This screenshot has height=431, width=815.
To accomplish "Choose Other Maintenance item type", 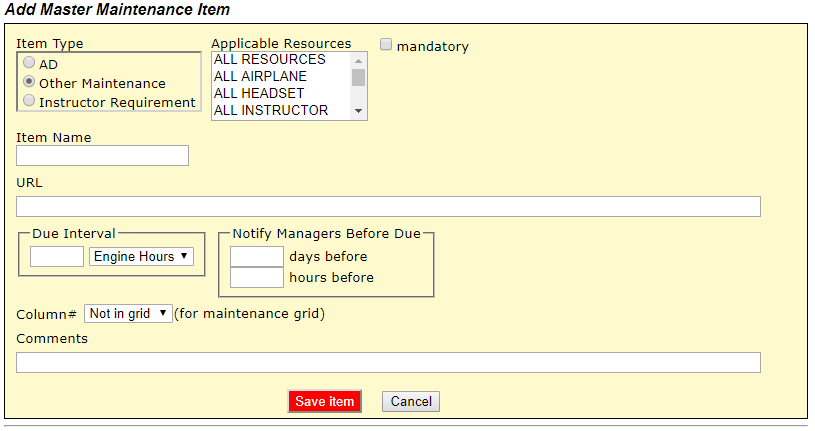I will (29, 82).
